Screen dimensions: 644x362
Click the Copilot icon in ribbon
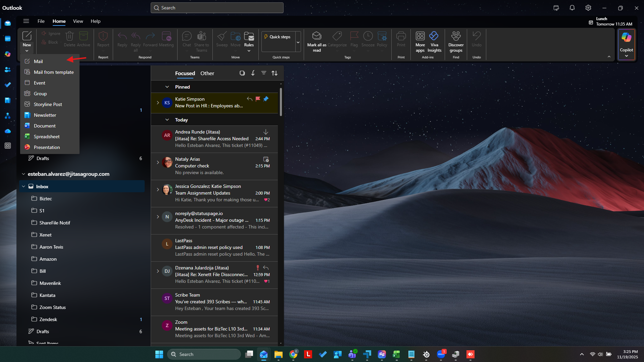(x=626, y=38)
